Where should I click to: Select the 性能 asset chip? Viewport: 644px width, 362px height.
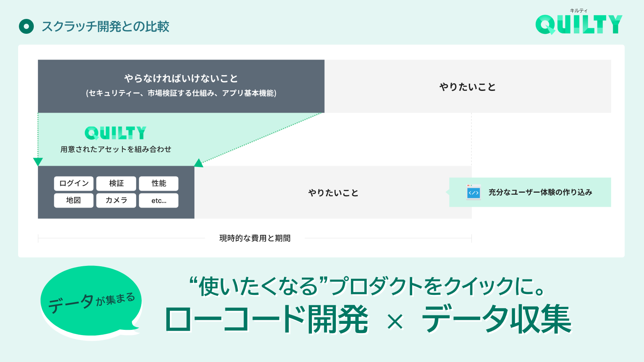pos(159,183)
